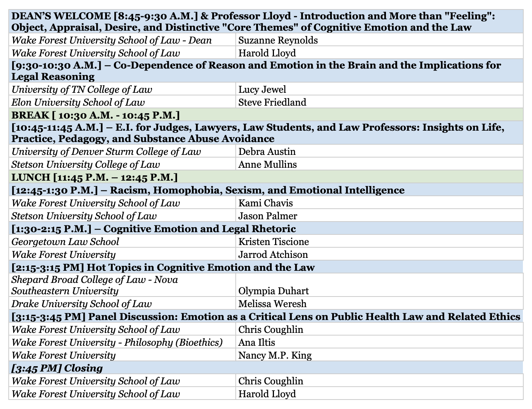Select the 3:15-3:45 PM Panel Discussion heading
Image resolution: width=532 pixels, height=409 pixels.
(266, 316)
